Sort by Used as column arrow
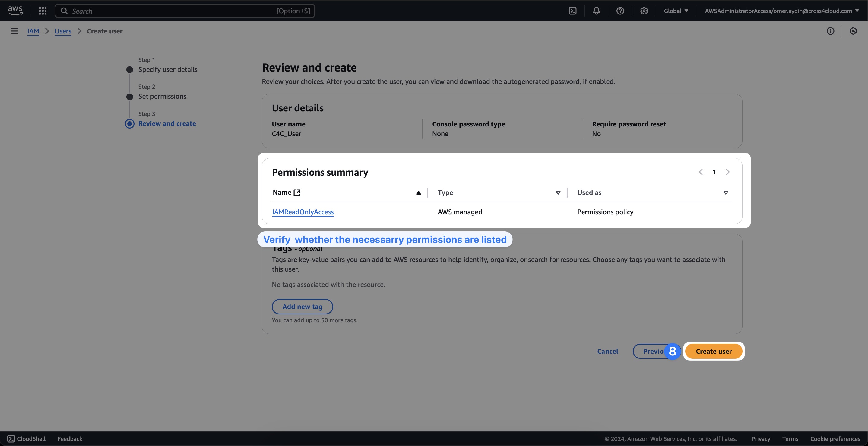The image size is (868, 446). click(726, 193)
